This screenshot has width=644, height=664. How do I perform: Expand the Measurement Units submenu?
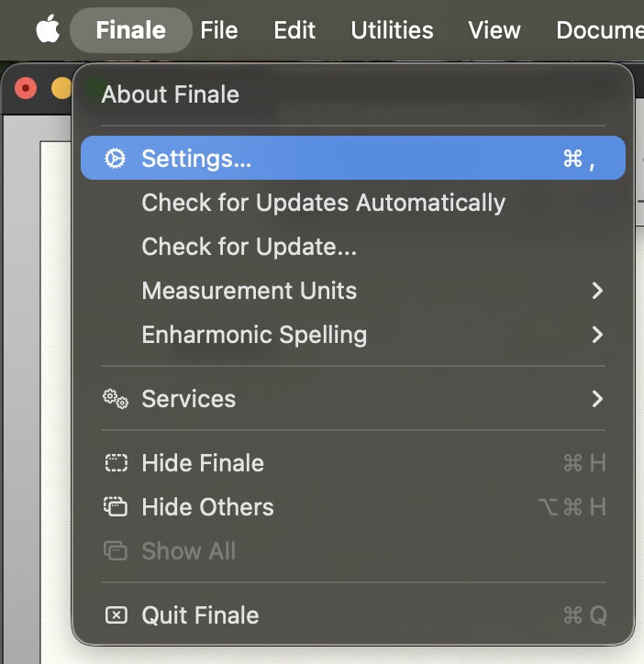click(x=249, y=291)
